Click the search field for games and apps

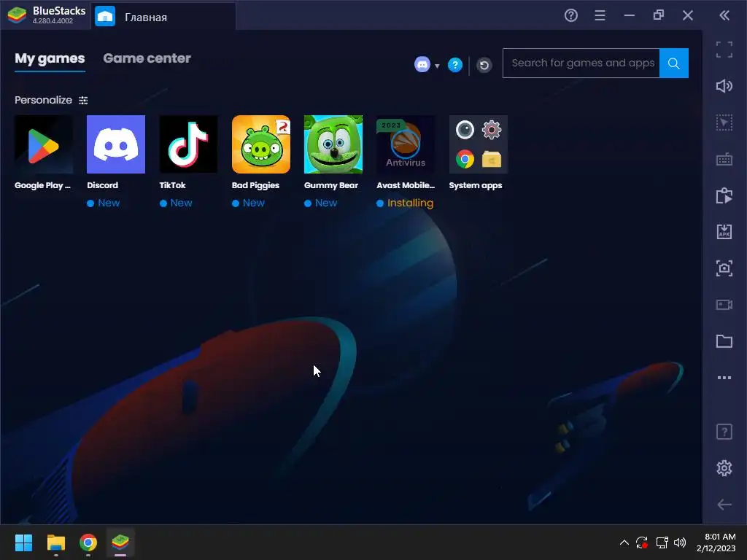(581, 63)
